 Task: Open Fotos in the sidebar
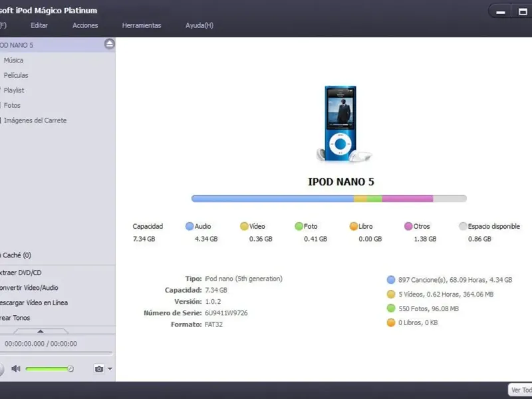click(x=12, y=106)
